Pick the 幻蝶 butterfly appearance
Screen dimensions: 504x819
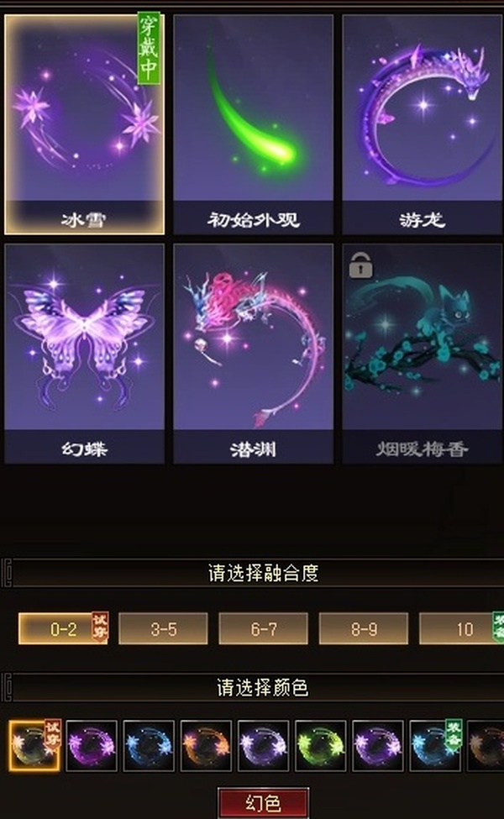[x=84, y=354]
